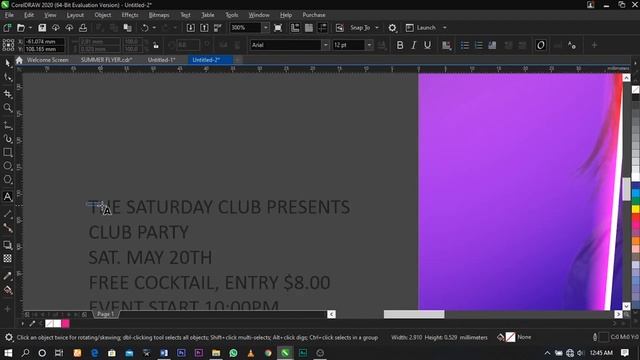Select the Transparency tool
This screenshot has height=360, width=640.
coord(7,258)
